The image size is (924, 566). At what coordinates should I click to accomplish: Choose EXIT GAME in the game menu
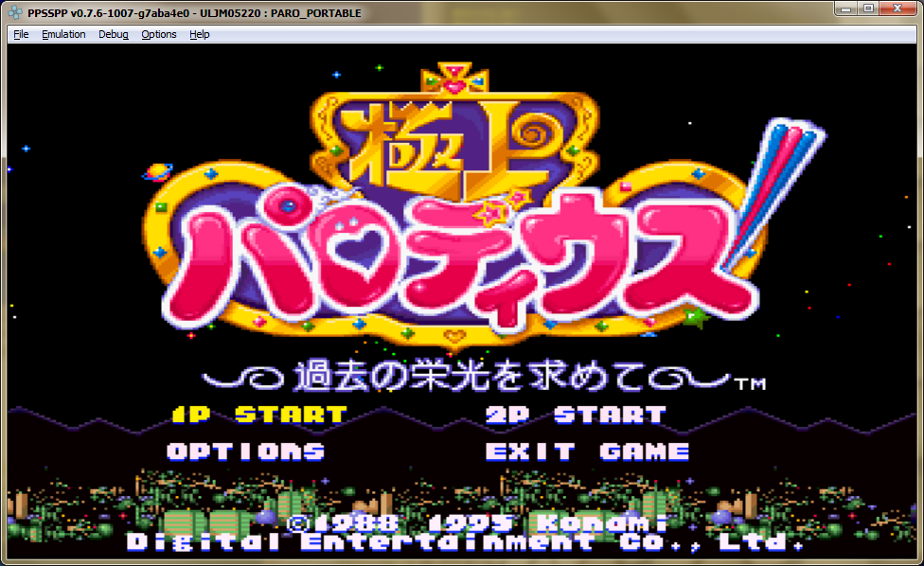pyautogui.click(x=588, y=451)
